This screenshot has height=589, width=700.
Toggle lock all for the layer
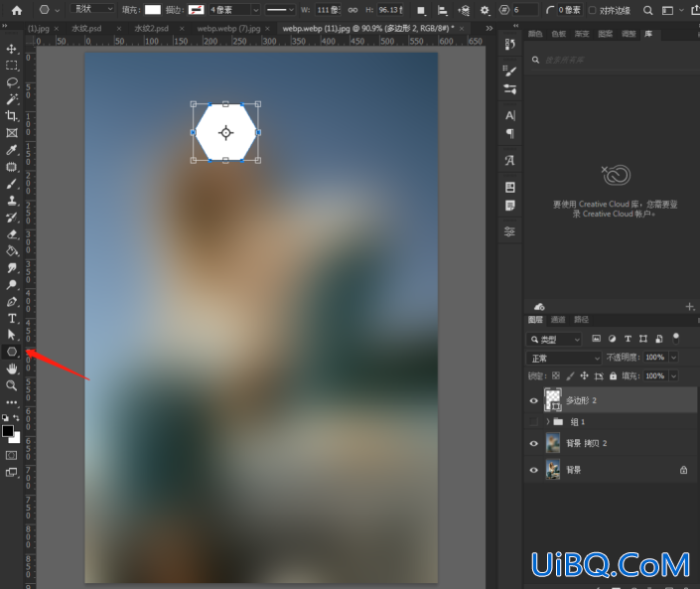coord(613,376)
